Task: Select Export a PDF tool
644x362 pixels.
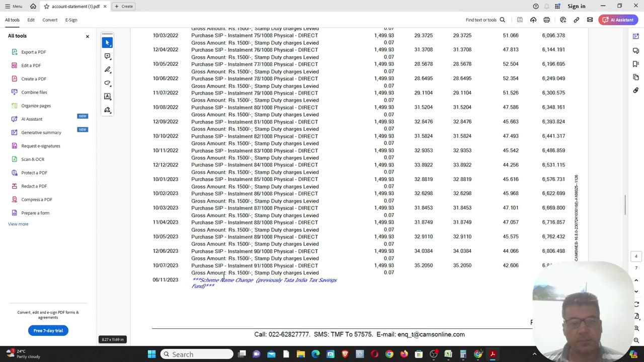Action: 33,52
